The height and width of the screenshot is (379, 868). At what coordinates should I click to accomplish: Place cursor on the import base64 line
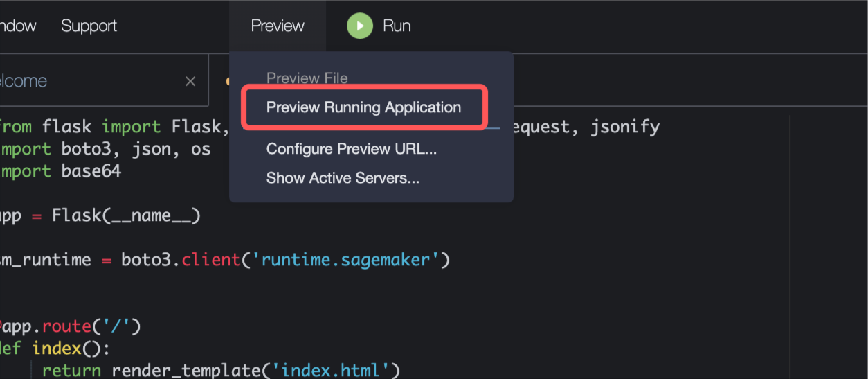tap(60, 171)
